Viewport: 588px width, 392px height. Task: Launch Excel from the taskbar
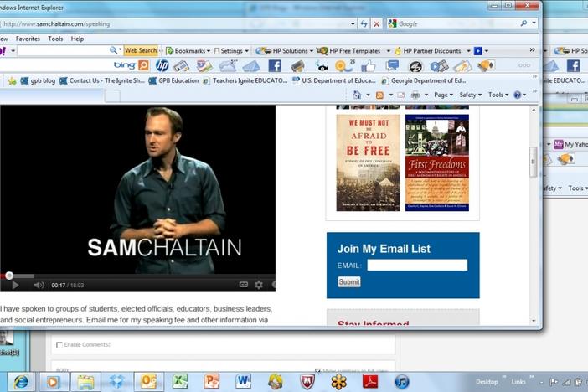(x=179, y=381)
